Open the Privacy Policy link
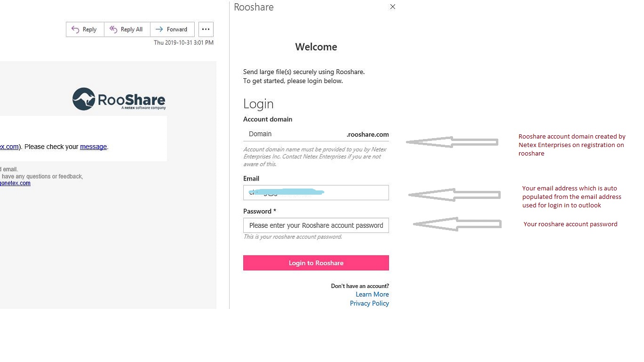This screenshot has width=644, height=362. click(369, 303)
